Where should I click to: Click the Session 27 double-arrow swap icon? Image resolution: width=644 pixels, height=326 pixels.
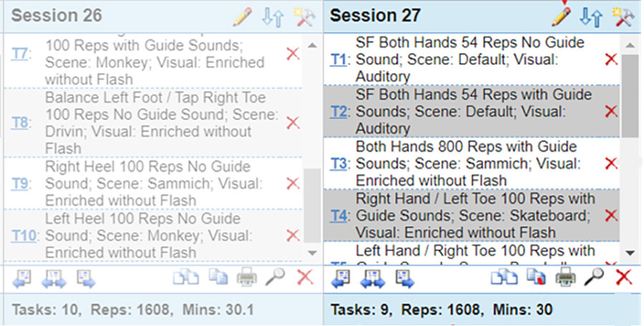tap(373, 279)
